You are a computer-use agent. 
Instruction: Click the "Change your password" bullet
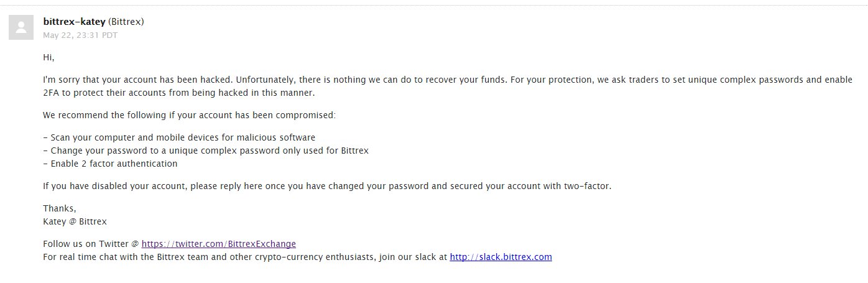click(x=205, y=151)
